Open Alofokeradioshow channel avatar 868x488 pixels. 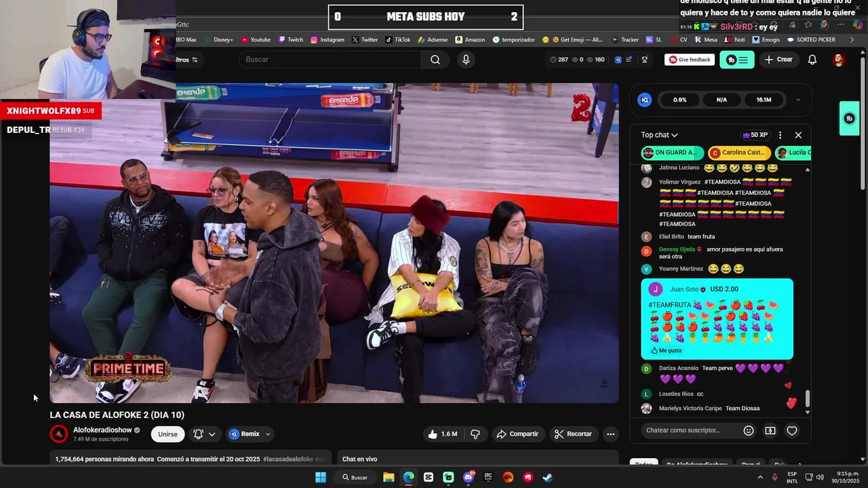59,434
